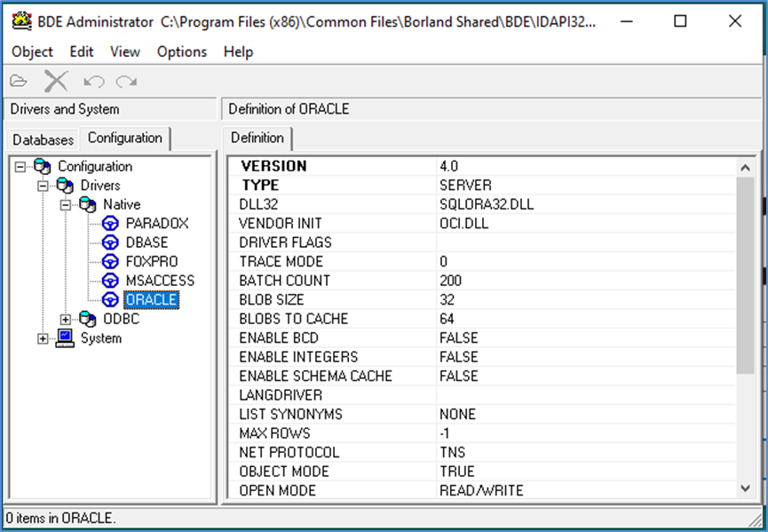Click the status bar text '0 items in ORACLE.'
Image resolution: width=768 pixels, height=532 pixels.
(60, 519)
